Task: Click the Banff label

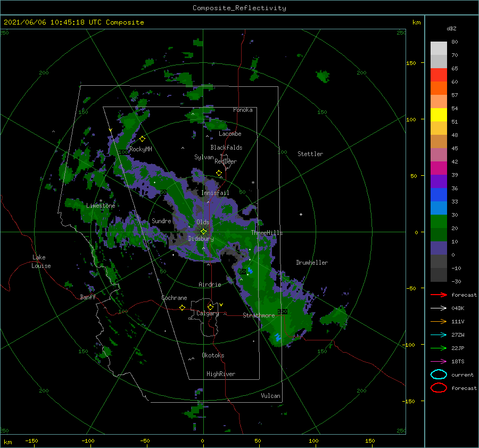Action: (88, 297)
